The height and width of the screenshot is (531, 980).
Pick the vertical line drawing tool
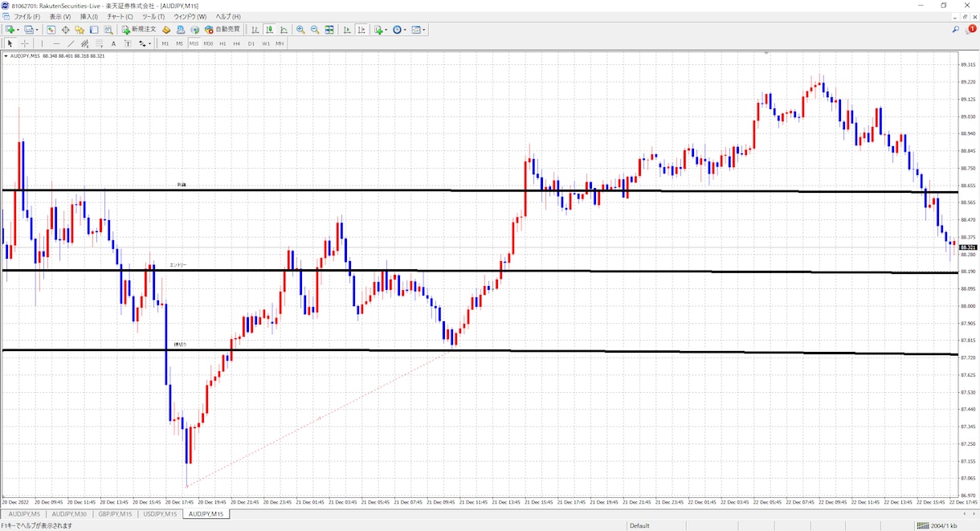click(43, 43)
